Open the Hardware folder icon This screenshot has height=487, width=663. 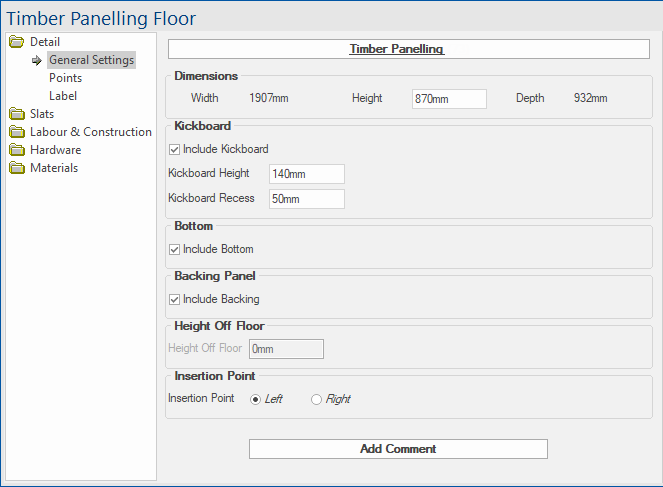pyautogui.click(x=17, y=150)
